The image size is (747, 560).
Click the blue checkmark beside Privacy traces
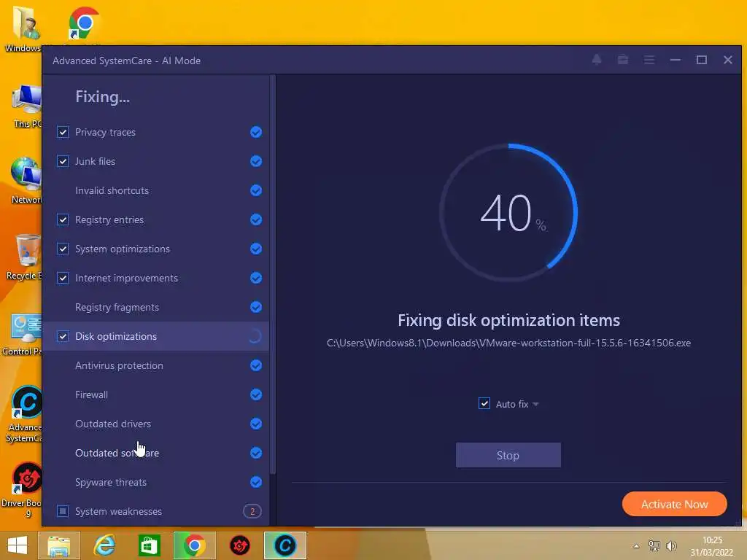coord(256,132)
